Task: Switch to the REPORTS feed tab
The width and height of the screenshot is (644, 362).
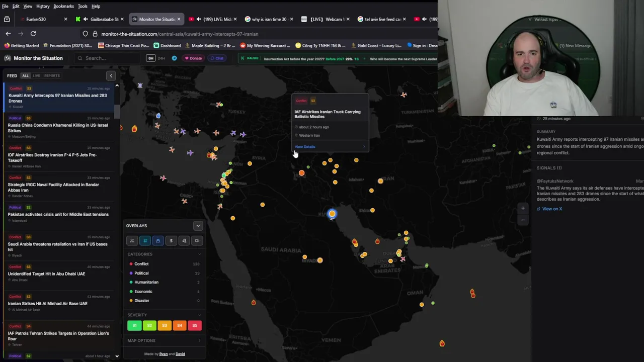Action: pyautogui.click(x=52, y=75)
